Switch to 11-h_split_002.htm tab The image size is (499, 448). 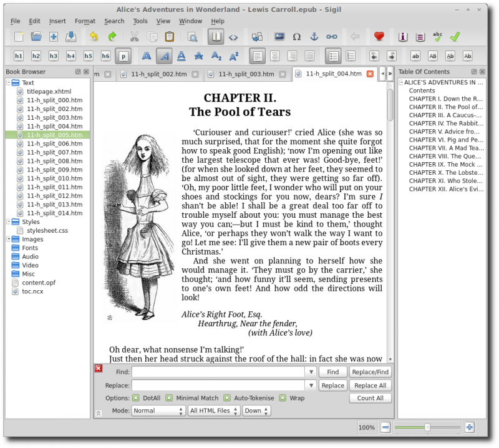[158, 74]
